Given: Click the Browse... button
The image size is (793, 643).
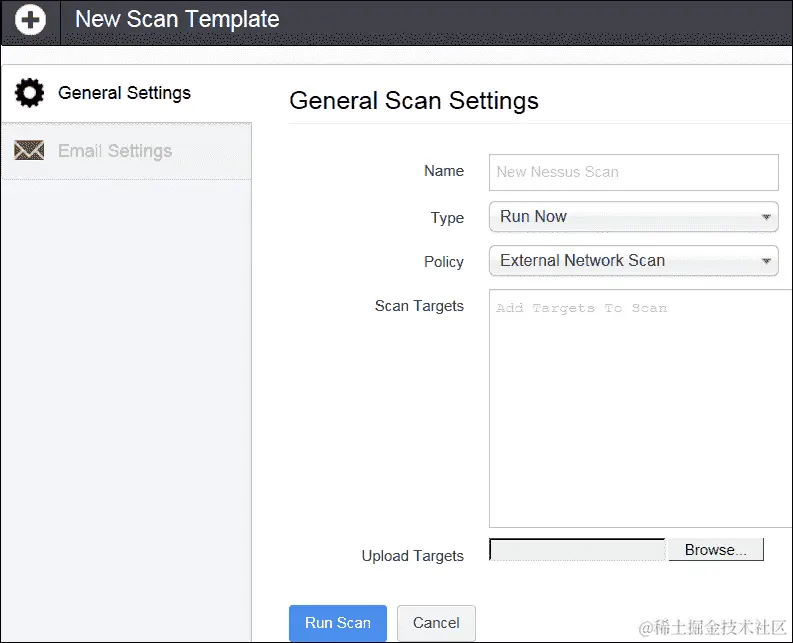Looking at the screenshot, I should click(716, 549).
